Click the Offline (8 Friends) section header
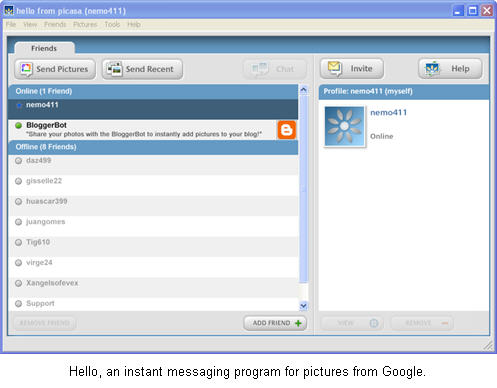The height and width of the screenshot is (388, 497). click(153, 147)
